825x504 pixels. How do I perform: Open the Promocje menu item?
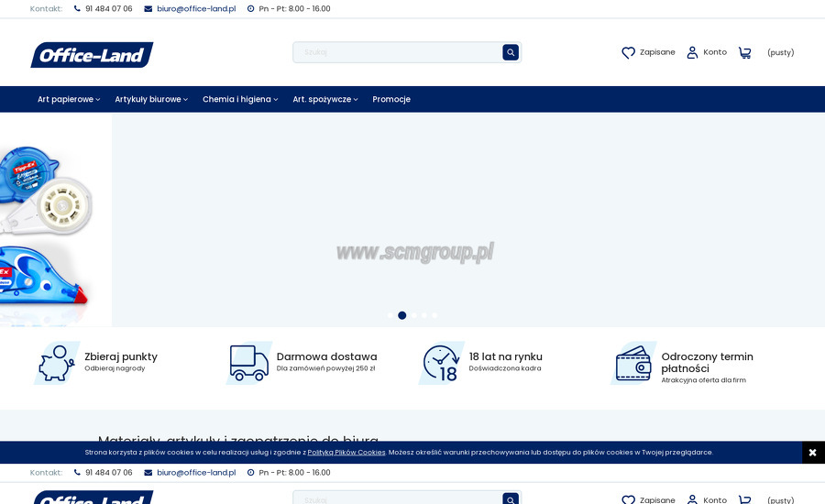click(x=391, y=100)
